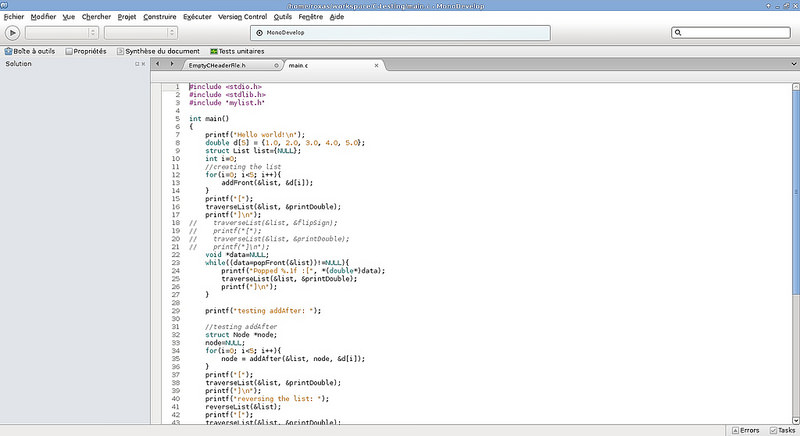The image size is (800, 436).
Task: Expand the open documents list dropdown arrow
Action: coord(793,64)
